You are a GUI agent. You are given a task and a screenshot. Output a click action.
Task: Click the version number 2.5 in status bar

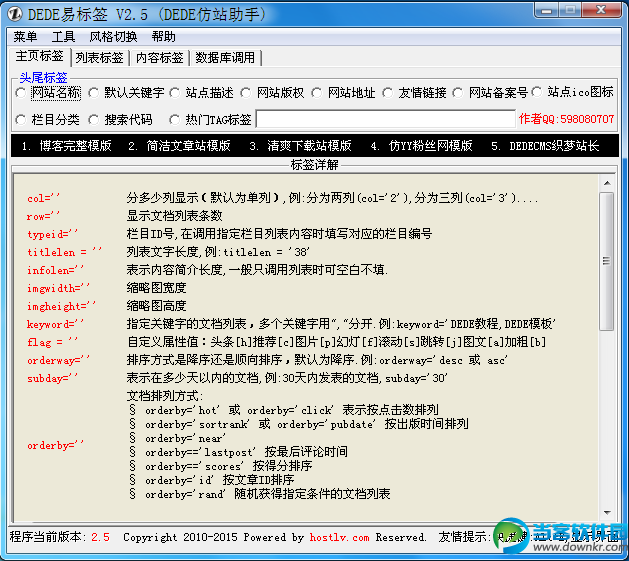100,537
